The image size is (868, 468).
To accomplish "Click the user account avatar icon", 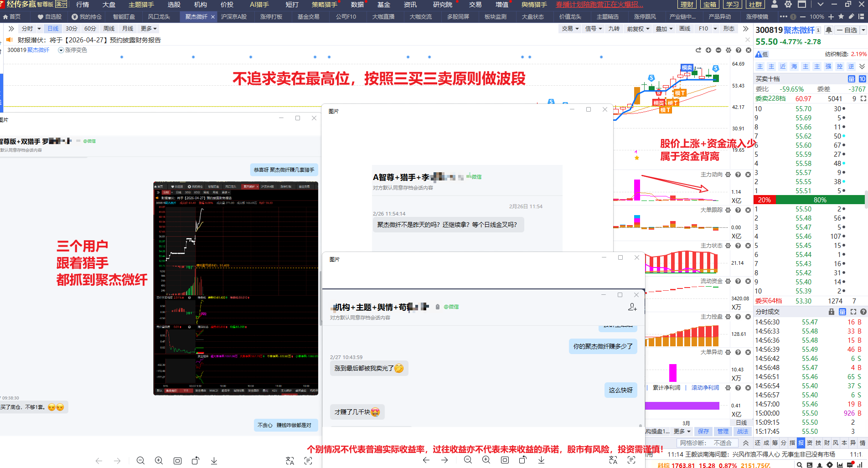I will (775, 5).
